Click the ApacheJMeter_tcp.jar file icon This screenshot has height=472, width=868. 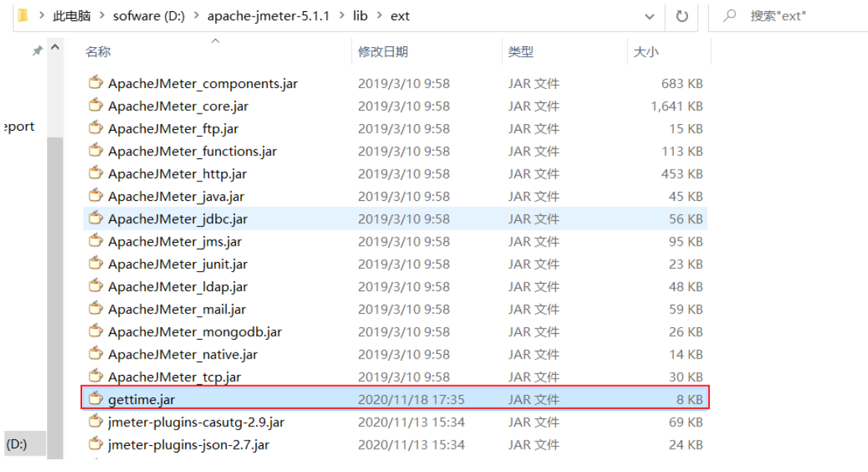(x=96, y=376)
